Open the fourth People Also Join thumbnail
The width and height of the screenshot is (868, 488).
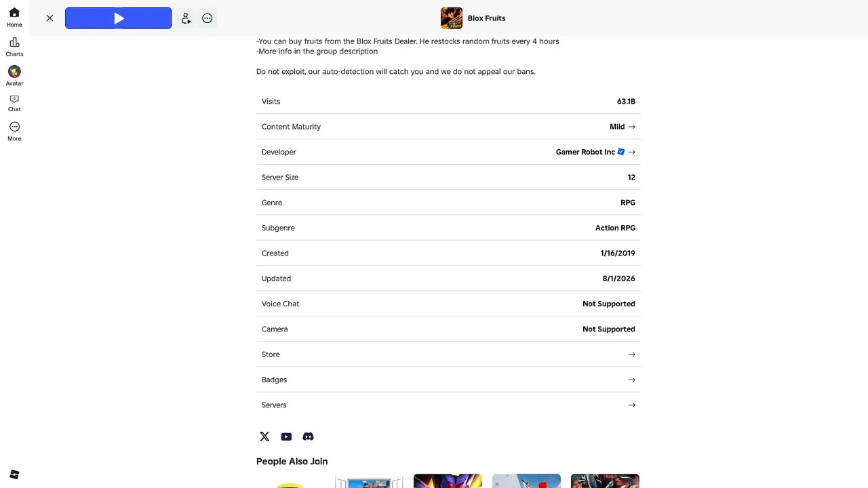(x=526, y=481)
